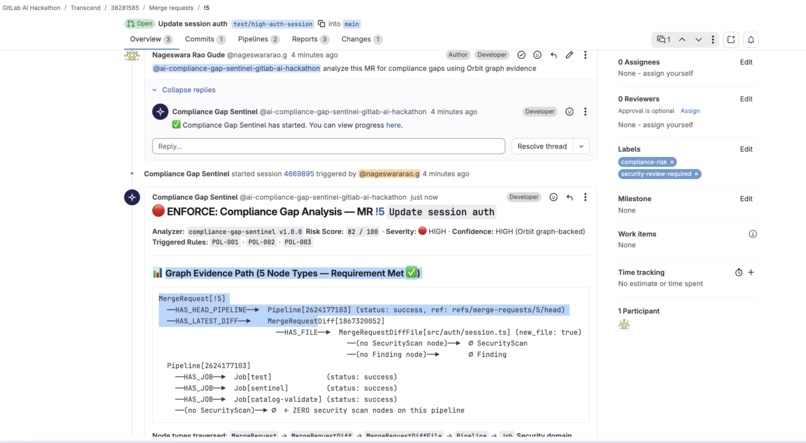This screenshot has height=443, width=806.
Task: Click POL-001 triggered rule text
Action: [225, 242]
